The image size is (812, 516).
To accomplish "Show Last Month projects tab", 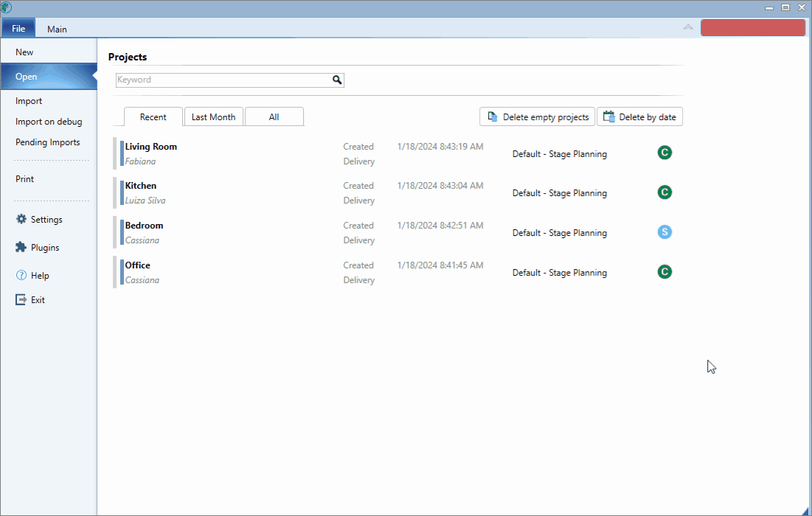I will (213, 117).
